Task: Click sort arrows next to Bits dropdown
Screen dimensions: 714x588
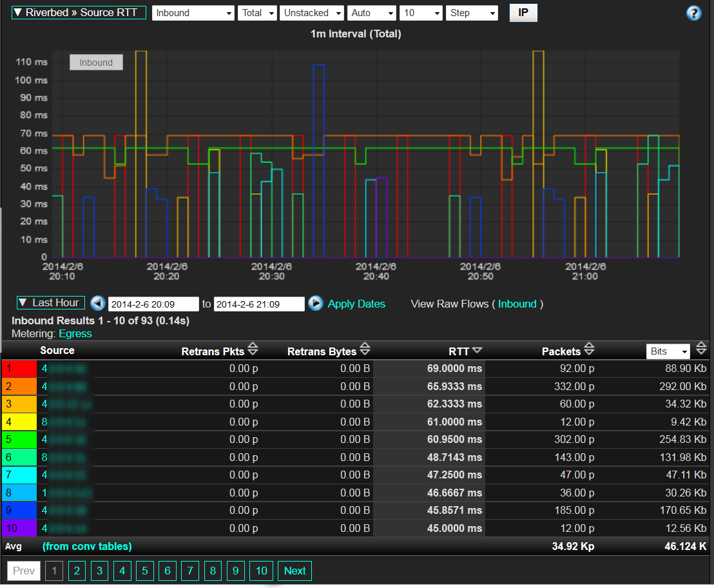Action: pyautogui.click(x=701, y=349)
